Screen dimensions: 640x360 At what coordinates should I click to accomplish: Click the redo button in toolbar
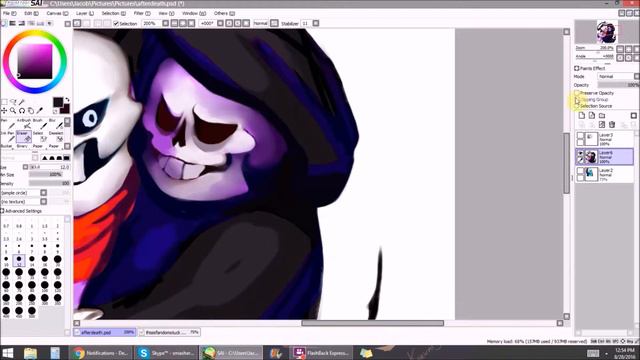point(87,23)
